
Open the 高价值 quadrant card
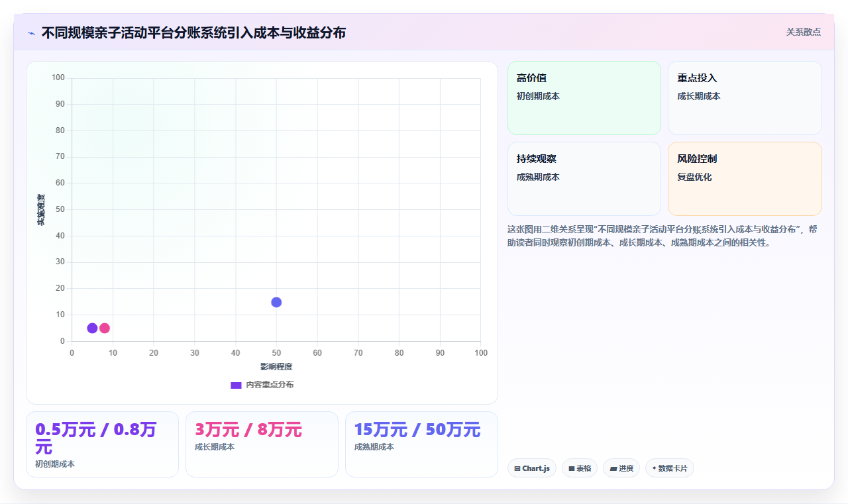[x=584, y=98]
